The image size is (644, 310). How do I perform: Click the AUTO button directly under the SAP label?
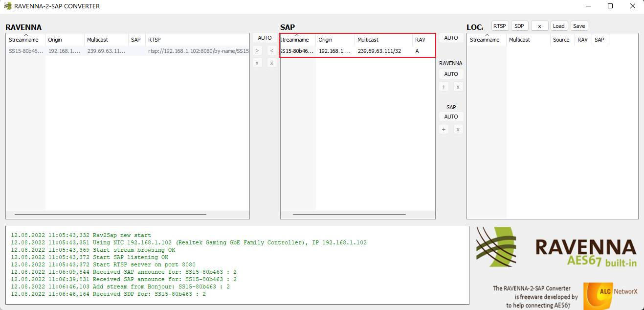451,117
